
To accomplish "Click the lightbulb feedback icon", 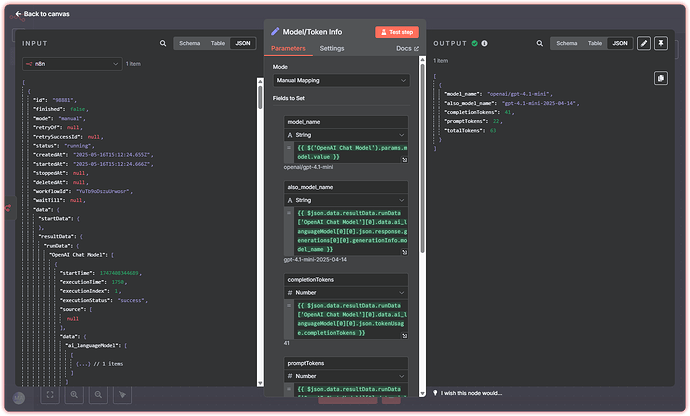I will (435, 393).
